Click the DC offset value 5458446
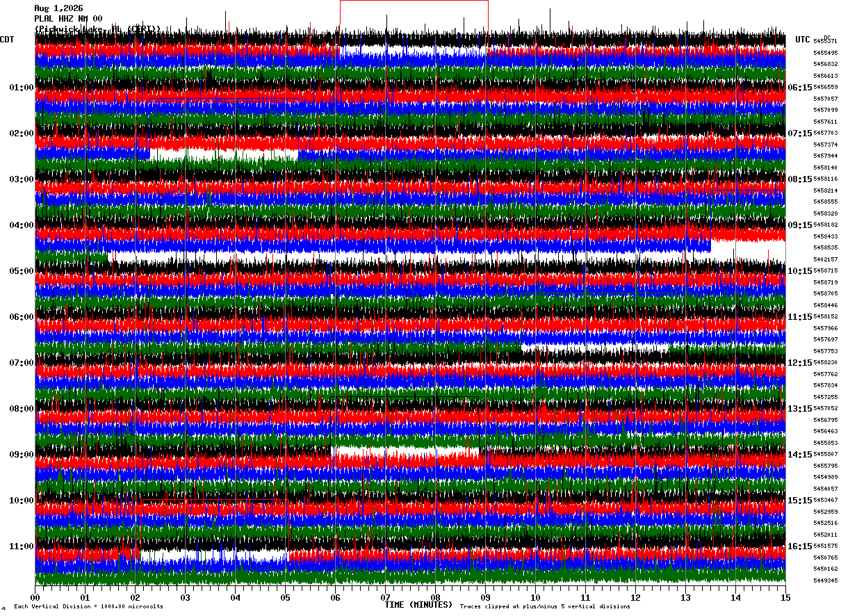 (x=826, y=305)
